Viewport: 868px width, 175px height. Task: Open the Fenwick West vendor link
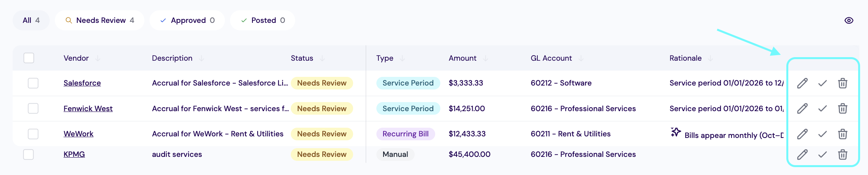tap(88, 108)
